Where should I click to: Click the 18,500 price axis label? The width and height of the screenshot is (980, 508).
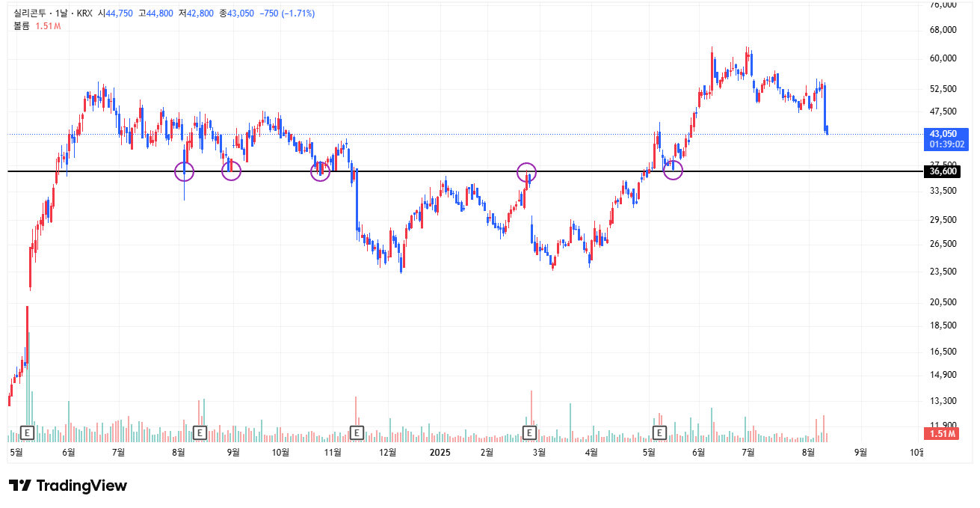[943, 325]
